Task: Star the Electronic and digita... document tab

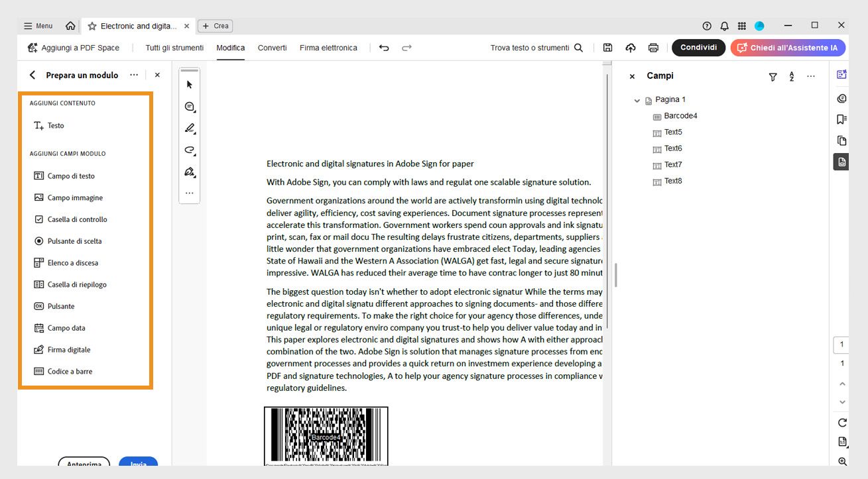Action: point(92,26)
